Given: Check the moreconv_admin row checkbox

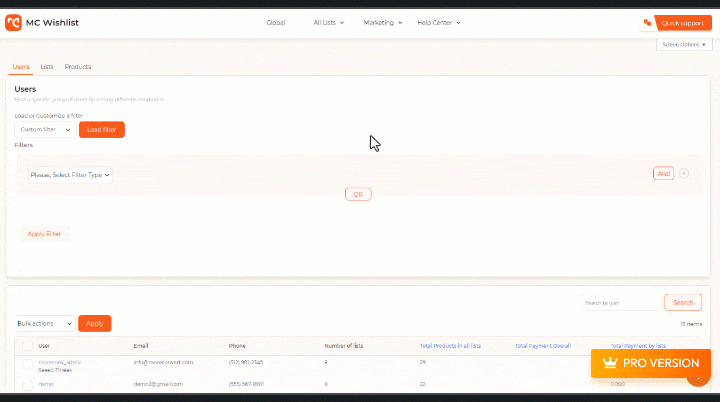Looking at the screenshot, I should click(28, 365).
